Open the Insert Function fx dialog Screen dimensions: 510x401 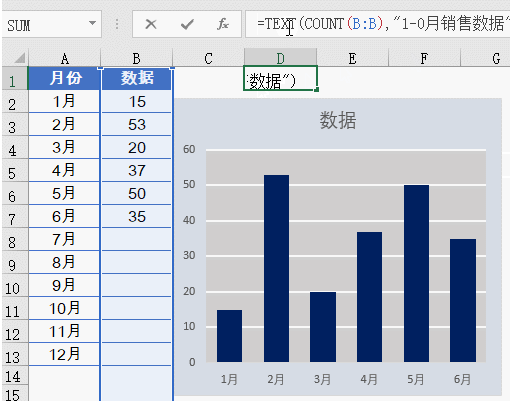(223, 24)
